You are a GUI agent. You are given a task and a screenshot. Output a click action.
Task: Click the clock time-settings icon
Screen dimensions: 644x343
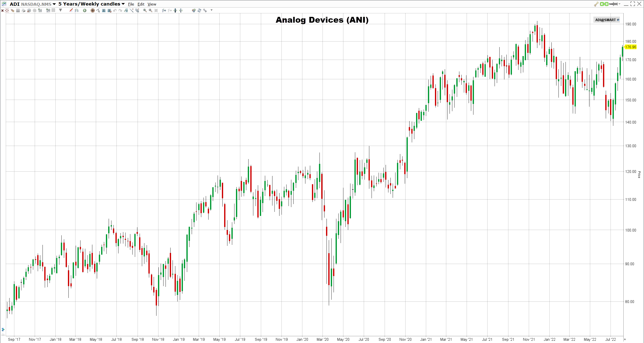(x=29, y=10)
